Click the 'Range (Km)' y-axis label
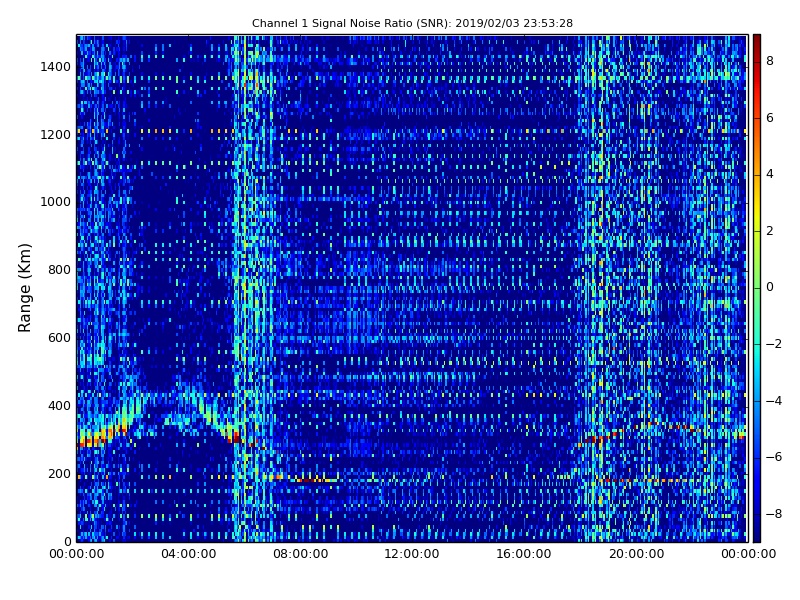This screenshot has height=600, width=800. 24,288
